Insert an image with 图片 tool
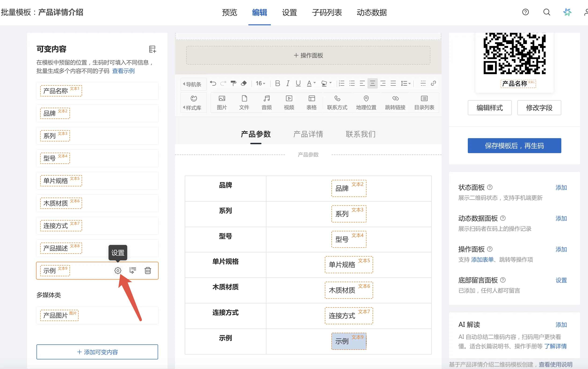 222,103
